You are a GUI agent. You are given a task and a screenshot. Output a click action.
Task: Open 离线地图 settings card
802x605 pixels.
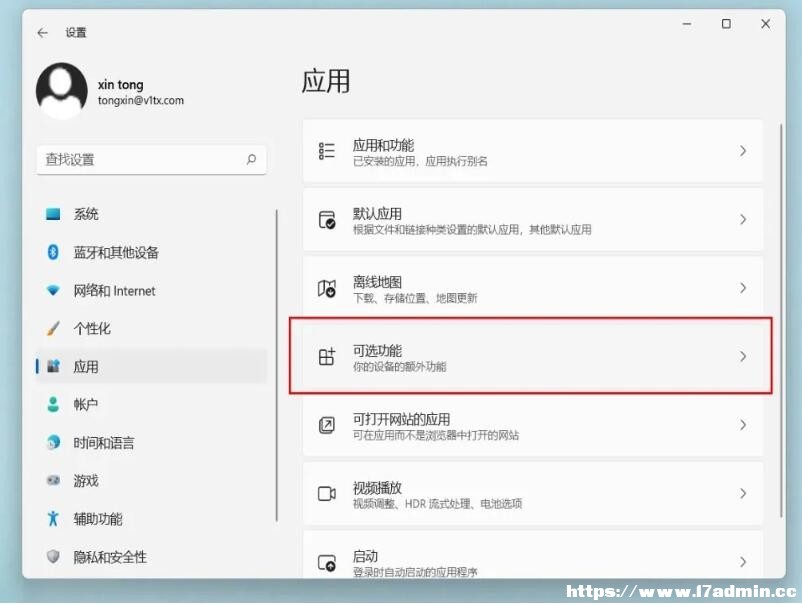[x=532, y=288]
